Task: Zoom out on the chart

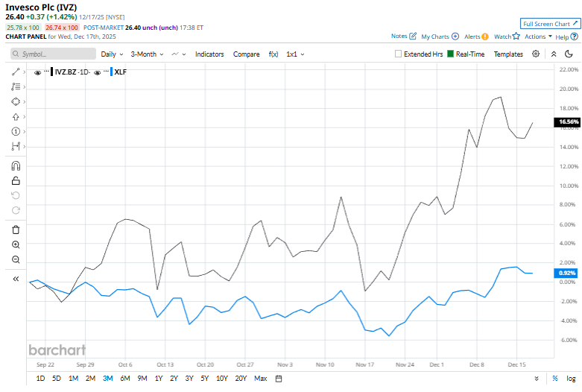Action: coord(16,259)
